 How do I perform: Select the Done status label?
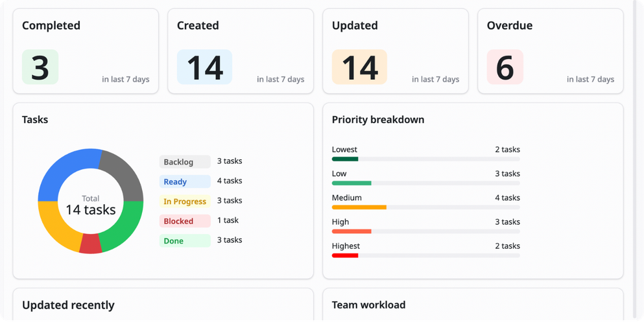[x=185, y=240]
